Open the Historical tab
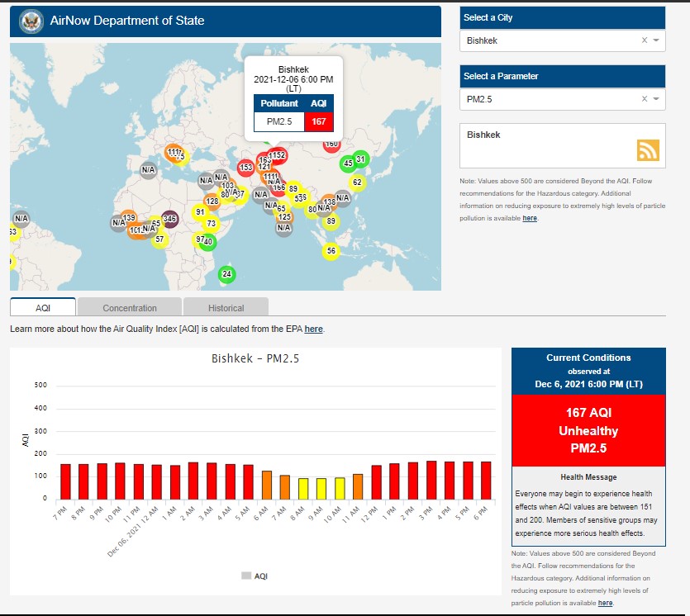Image resolution: width=690 pixels, height=616 pixels. pyautogui.click(x=226, y=308)
